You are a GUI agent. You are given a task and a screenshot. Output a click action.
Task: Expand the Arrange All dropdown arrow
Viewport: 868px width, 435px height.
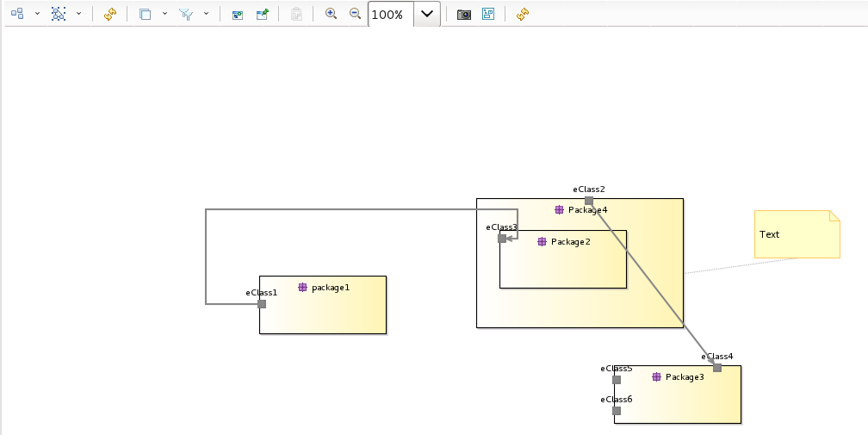coord(37,14)
